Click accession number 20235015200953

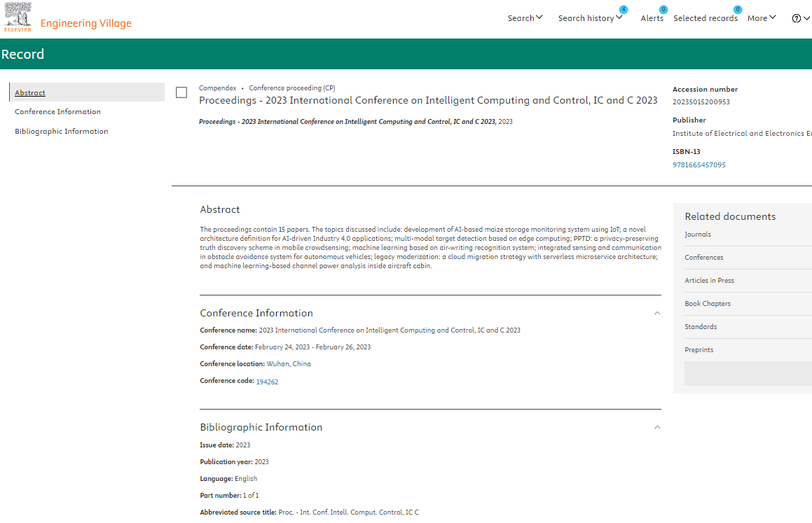tap(701, 102)
